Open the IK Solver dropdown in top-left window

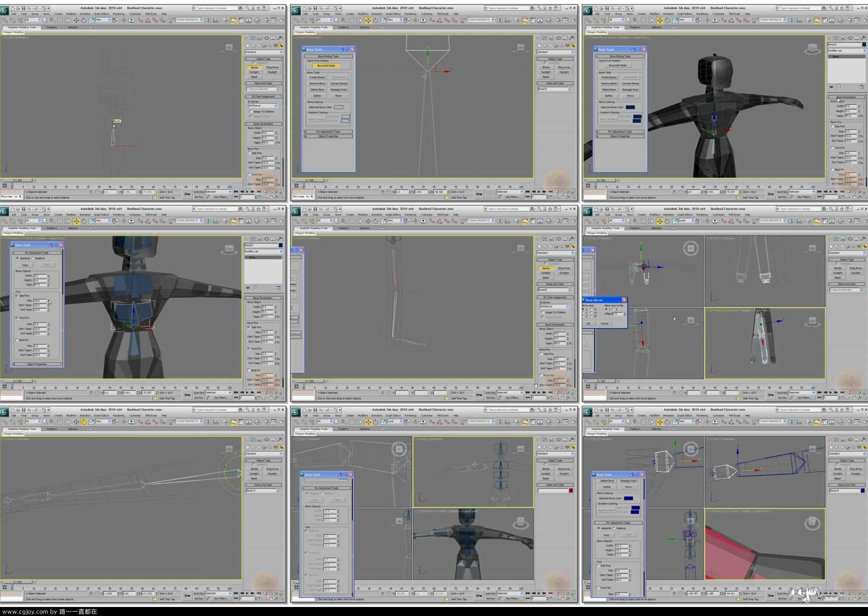(263, 106)
